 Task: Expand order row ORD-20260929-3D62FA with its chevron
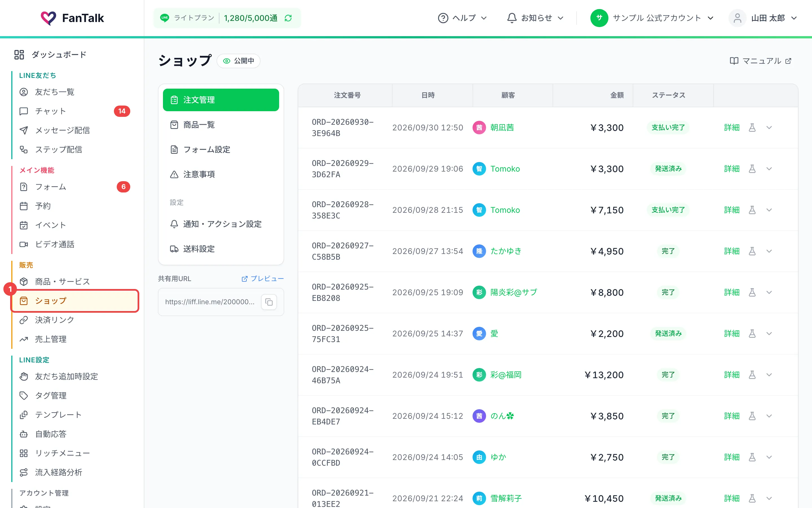(769, 169)
